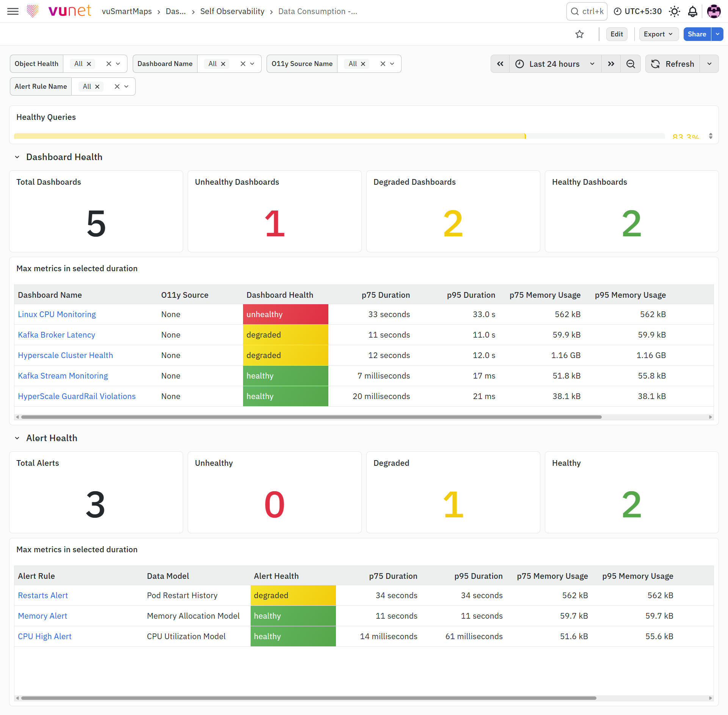
Task: Shift time range forward
Action: [x=611, y=64]
